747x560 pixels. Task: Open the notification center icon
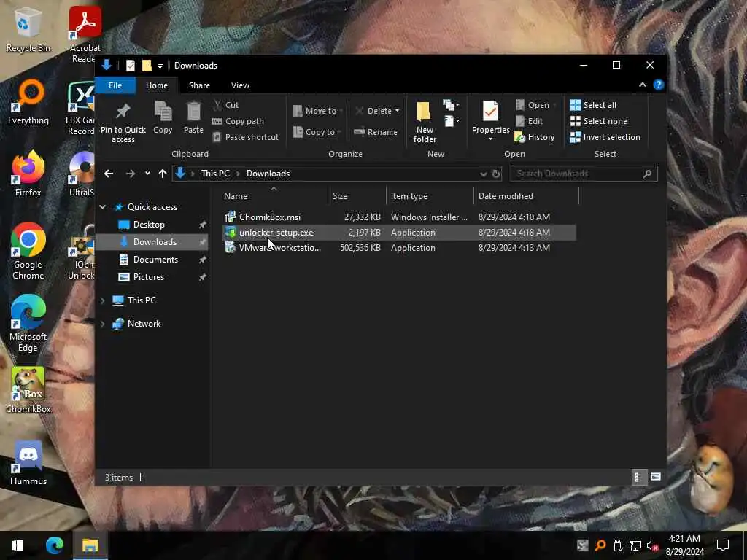click(x=723, y=545)
